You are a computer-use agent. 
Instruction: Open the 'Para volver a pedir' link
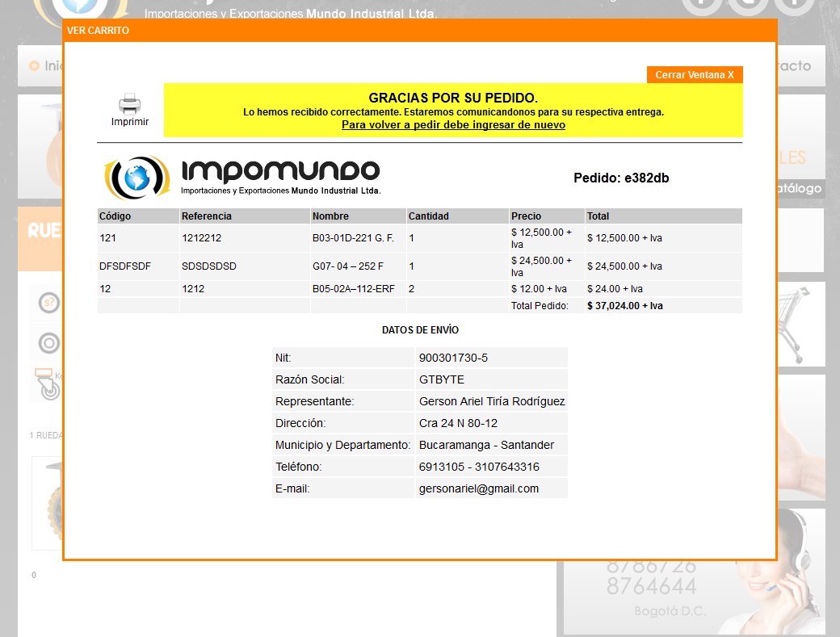click(452, 124)
